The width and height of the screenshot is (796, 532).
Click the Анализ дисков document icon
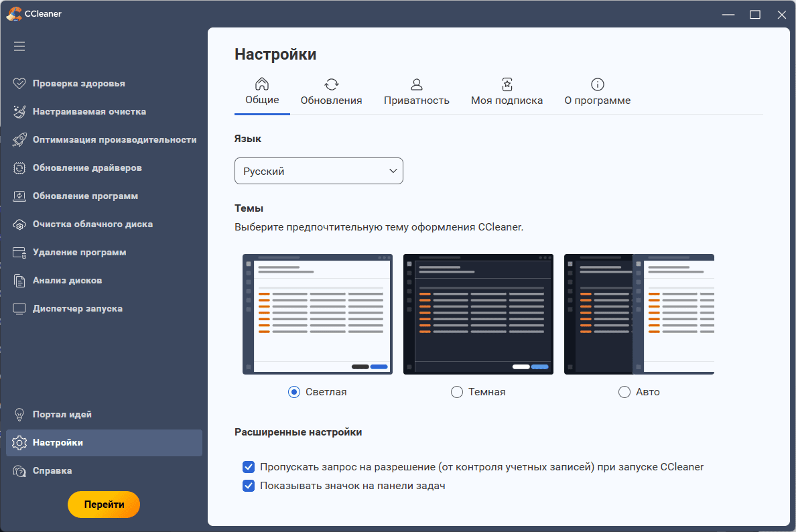pos(19,281)
